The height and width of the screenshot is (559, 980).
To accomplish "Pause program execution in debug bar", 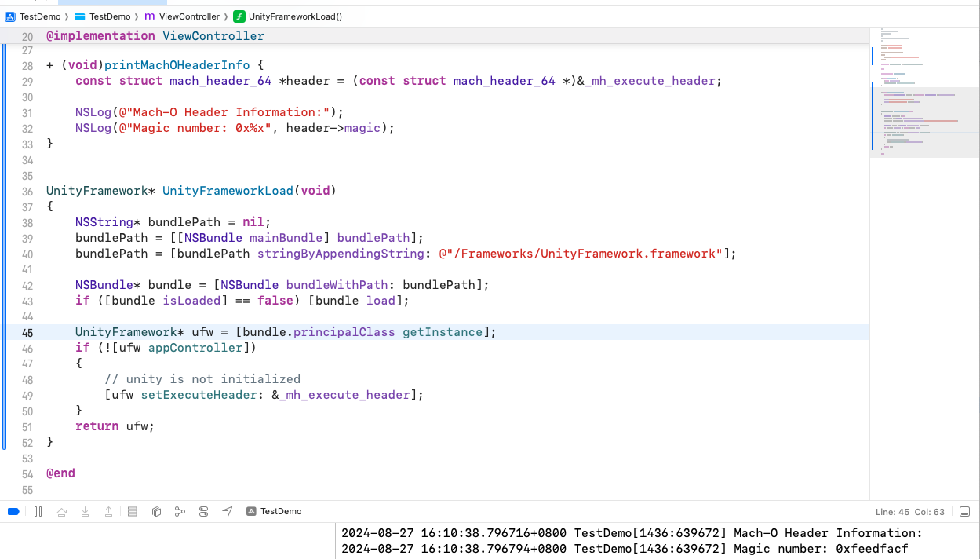I will (38, 511).
